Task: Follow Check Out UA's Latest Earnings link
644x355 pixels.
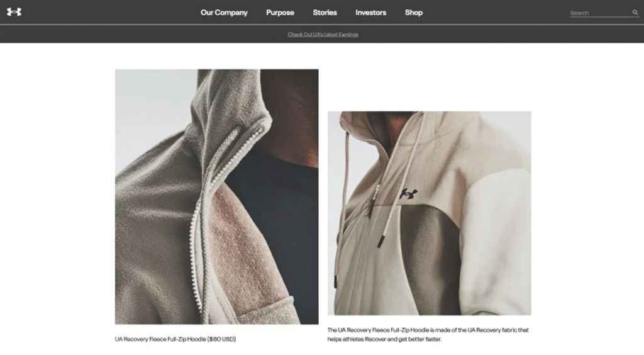Action: 323,35
